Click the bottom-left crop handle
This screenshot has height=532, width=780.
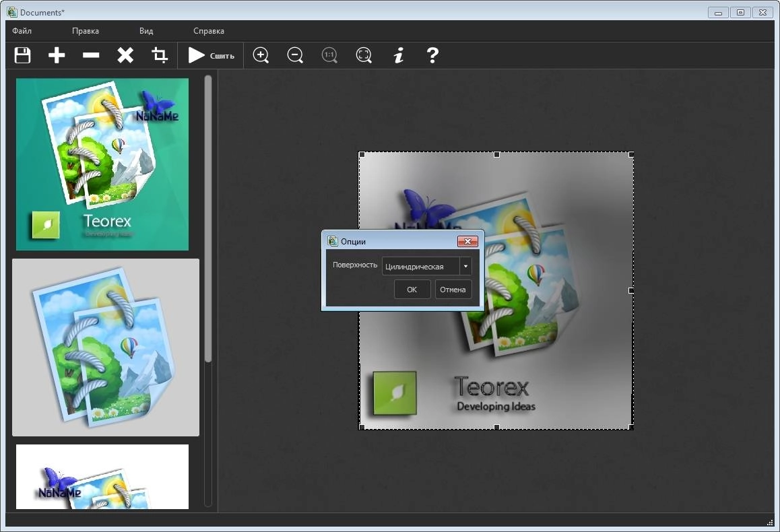362,427
